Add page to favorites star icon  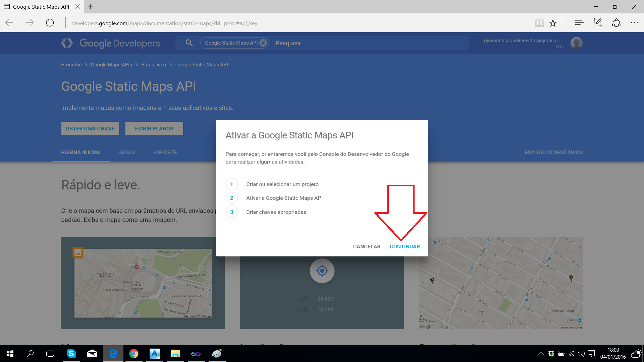click(x=553, y=23)
